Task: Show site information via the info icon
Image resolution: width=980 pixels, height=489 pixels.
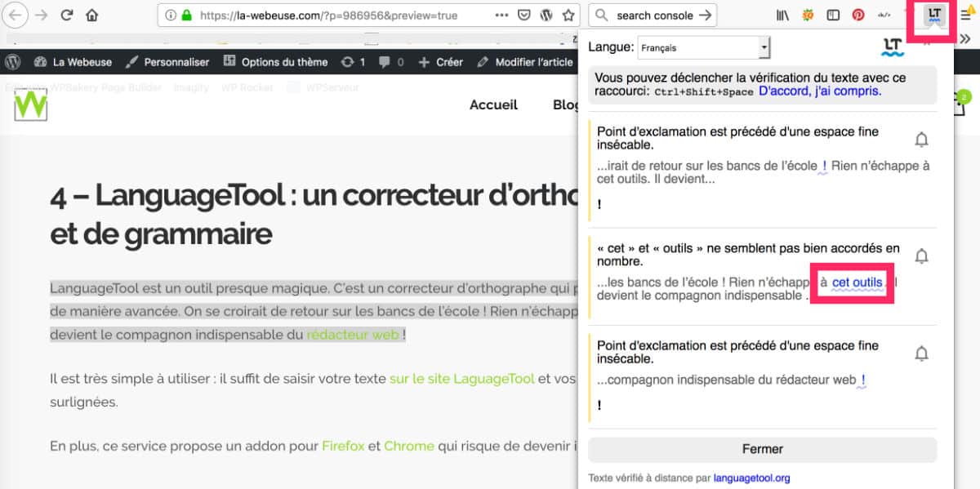Action: (170, 15)
